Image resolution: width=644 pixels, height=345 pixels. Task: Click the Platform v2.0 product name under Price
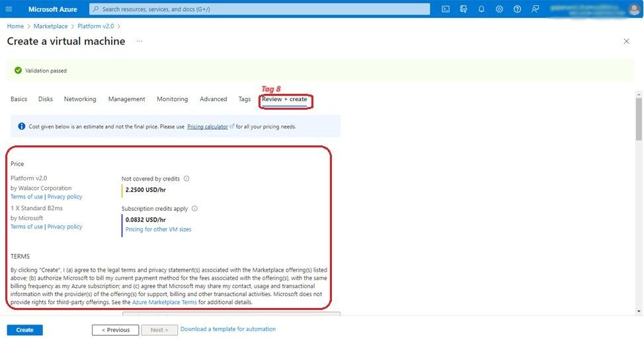click(x=28, y=178)
